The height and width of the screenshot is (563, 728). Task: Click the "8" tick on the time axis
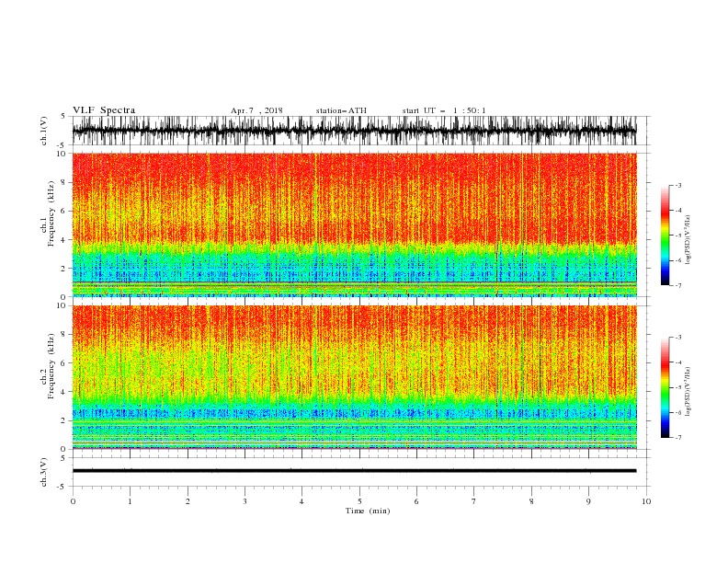[531, 501]
